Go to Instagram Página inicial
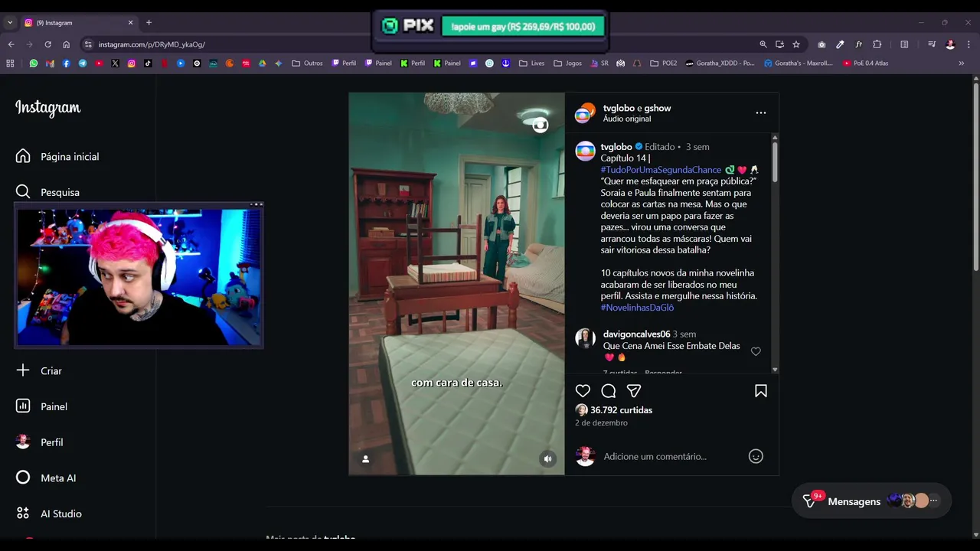The width and height of the screenshot is (980, 551). 57,156
